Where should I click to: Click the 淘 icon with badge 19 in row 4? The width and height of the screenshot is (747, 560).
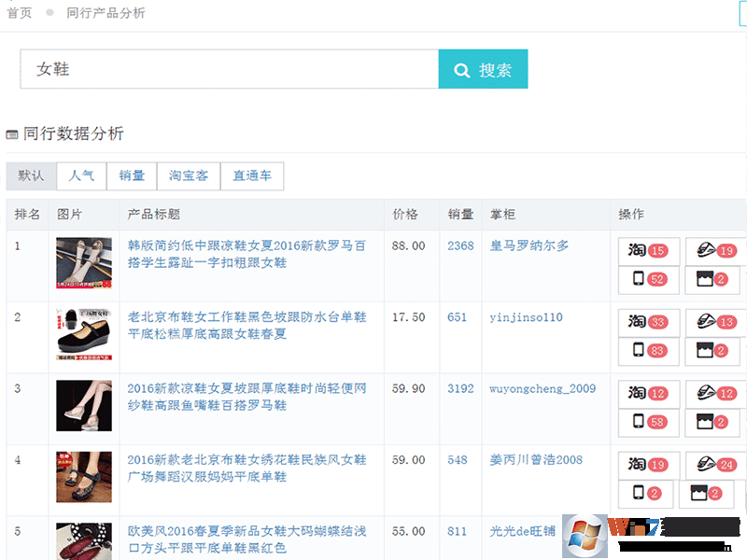(x=649, y=465)
